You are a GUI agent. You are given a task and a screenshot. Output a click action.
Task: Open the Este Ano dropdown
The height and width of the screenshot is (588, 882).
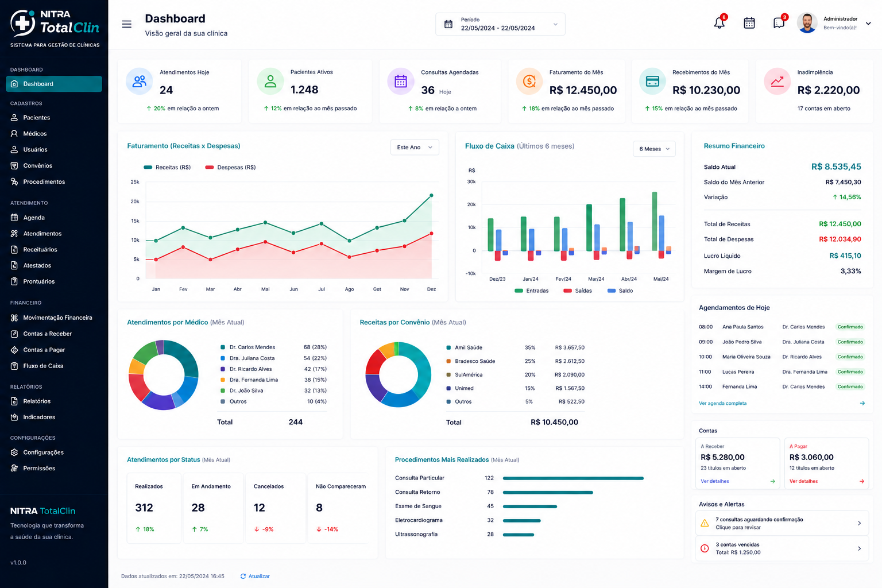pos(415,148)
